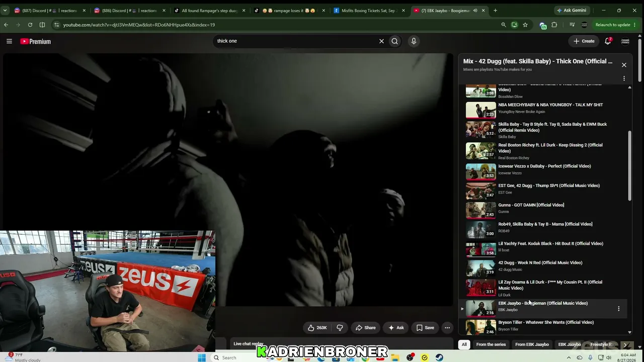This screenshot has height=362, width=644.
Task: Install app icon in address bar
Action: point(514,25)
